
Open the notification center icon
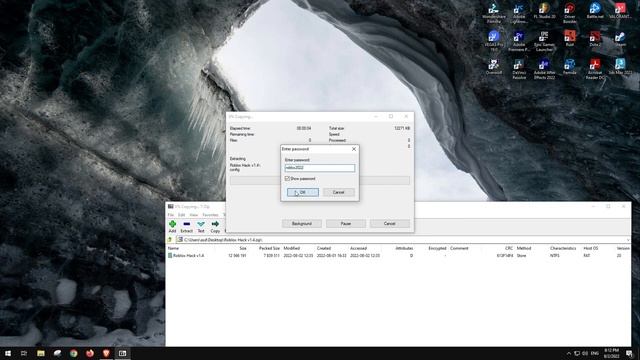629,353
